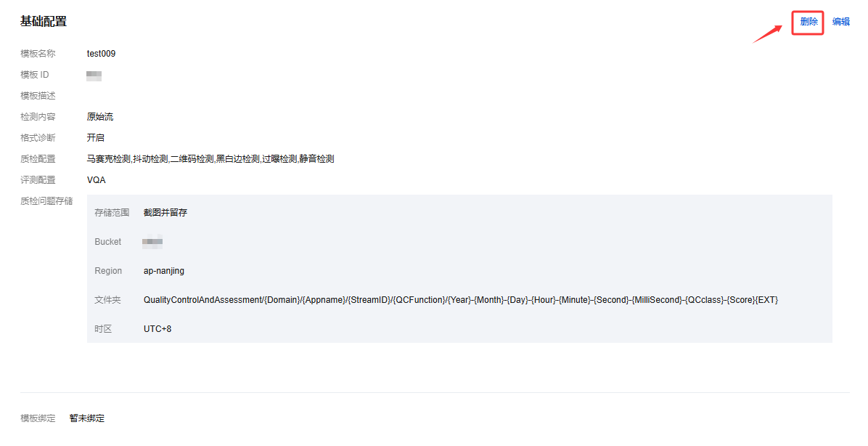Click the red arrow annotation

click(767, 34)
